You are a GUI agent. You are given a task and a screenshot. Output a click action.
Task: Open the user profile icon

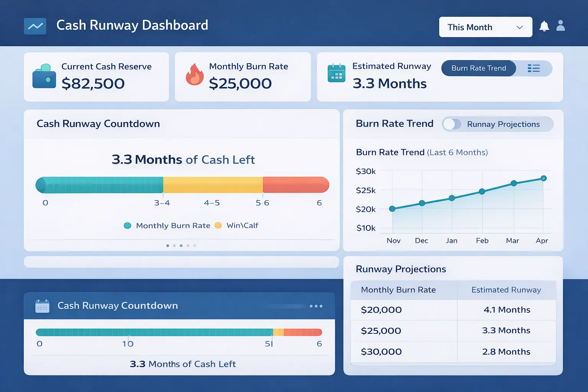(560, 26)
